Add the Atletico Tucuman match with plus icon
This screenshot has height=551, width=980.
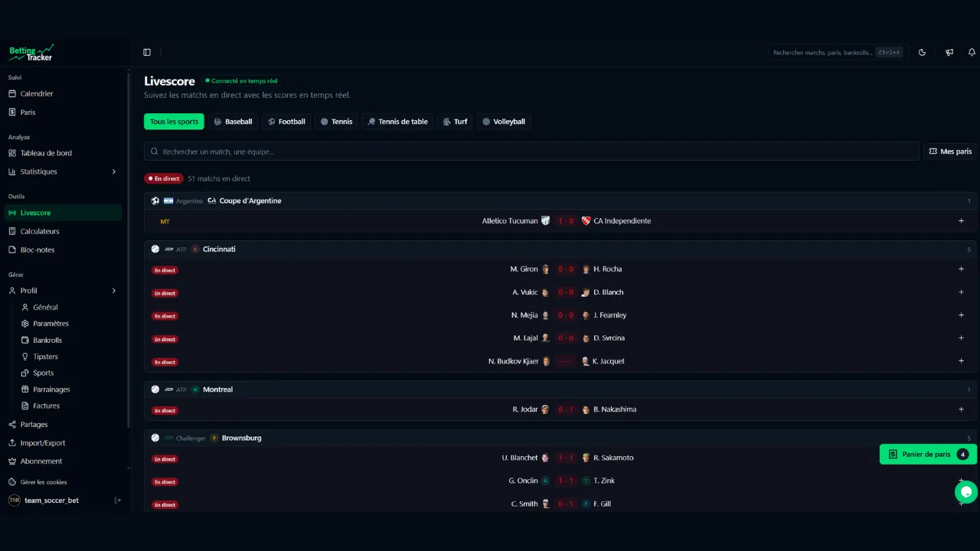962,221
